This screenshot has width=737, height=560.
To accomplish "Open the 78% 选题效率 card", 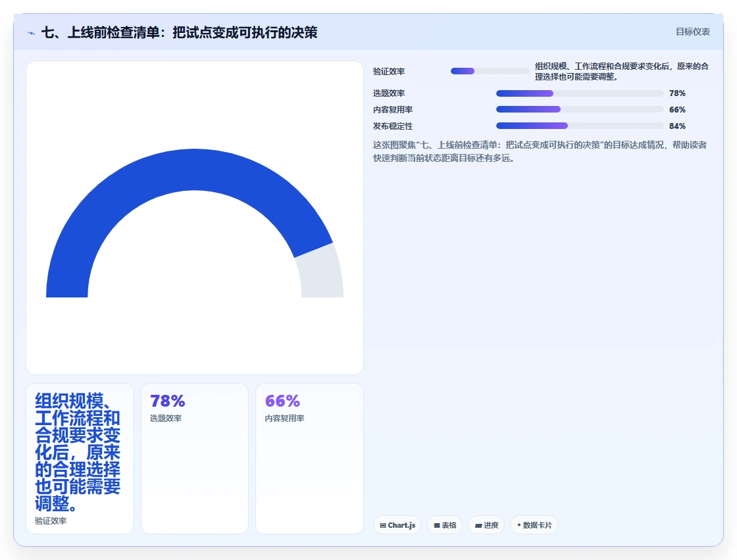I will tap(195, 459).
